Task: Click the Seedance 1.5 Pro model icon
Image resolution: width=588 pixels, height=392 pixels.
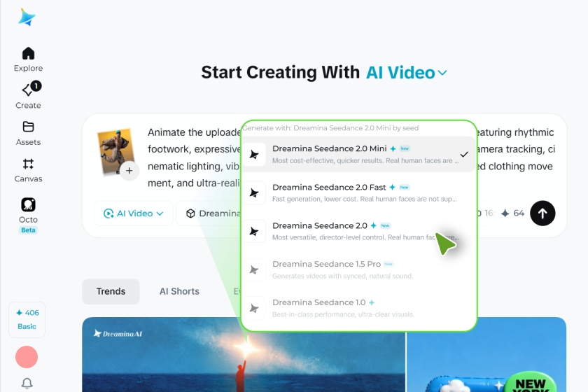Action: point(254,269)
